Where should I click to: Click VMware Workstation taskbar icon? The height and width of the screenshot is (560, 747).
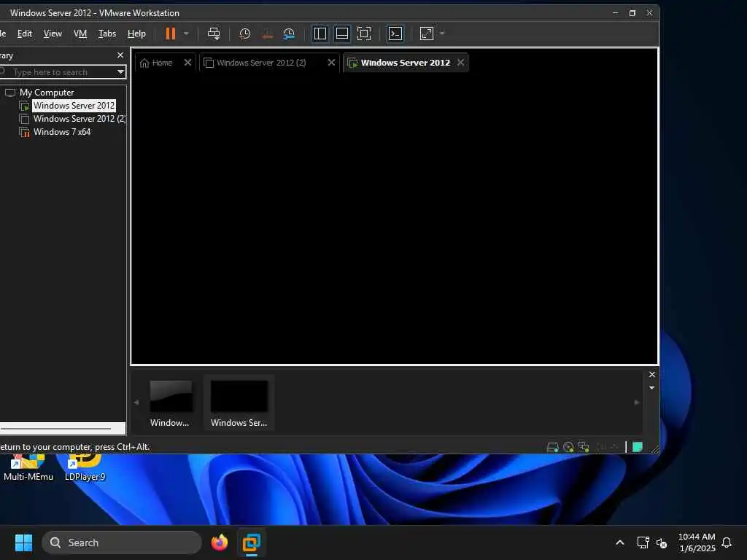click(x=252, y=542)
